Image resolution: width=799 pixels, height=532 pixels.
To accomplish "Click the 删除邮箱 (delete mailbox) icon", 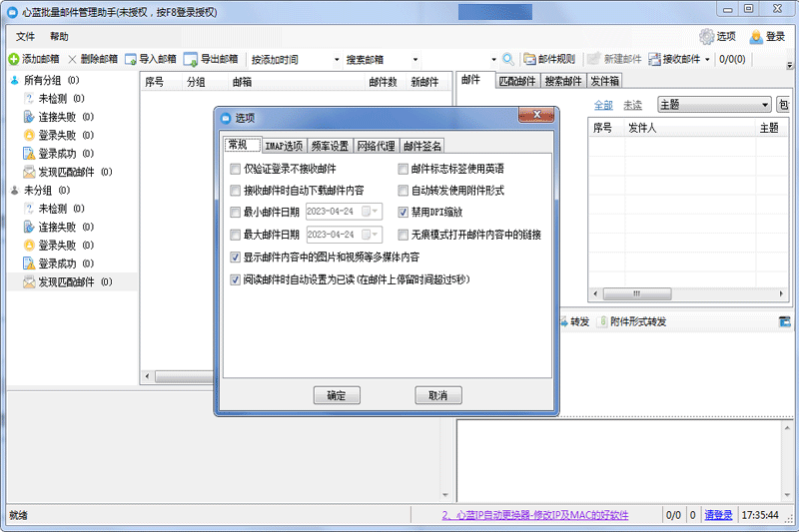I will 72,59.
